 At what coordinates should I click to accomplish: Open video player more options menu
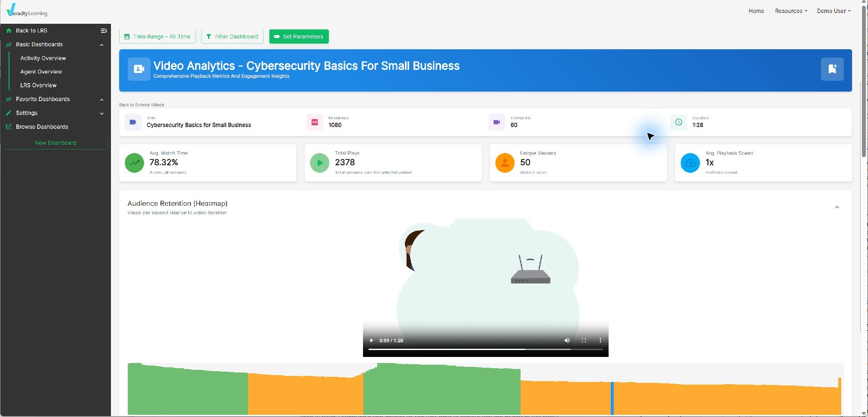click(600, 341)
